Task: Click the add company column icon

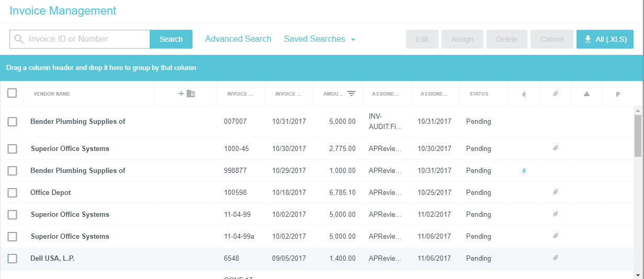Action: pos(186,94)
